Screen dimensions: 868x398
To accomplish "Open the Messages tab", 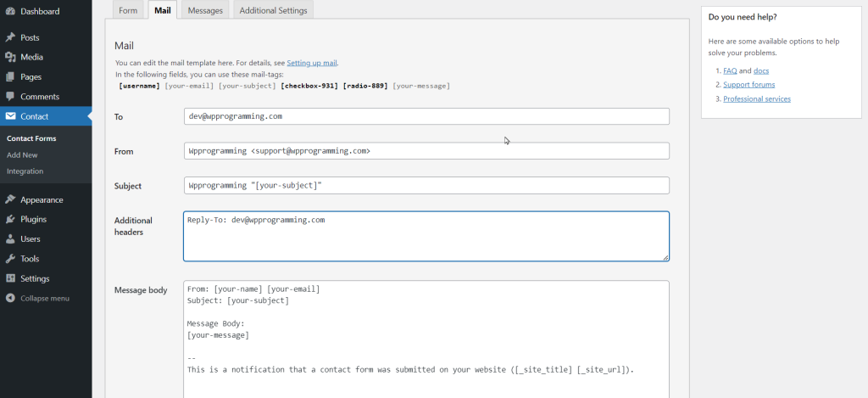I will tap(205, 10).
